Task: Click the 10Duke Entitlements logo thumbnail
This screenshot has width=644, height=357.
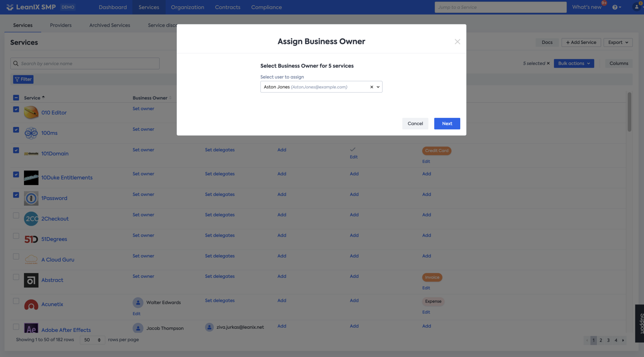Action: 31,177
